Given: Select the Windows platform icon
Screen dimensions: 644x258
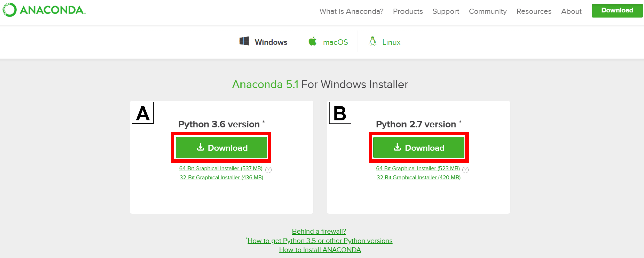Looking at the screenshot, I should (x=245, y=41).
